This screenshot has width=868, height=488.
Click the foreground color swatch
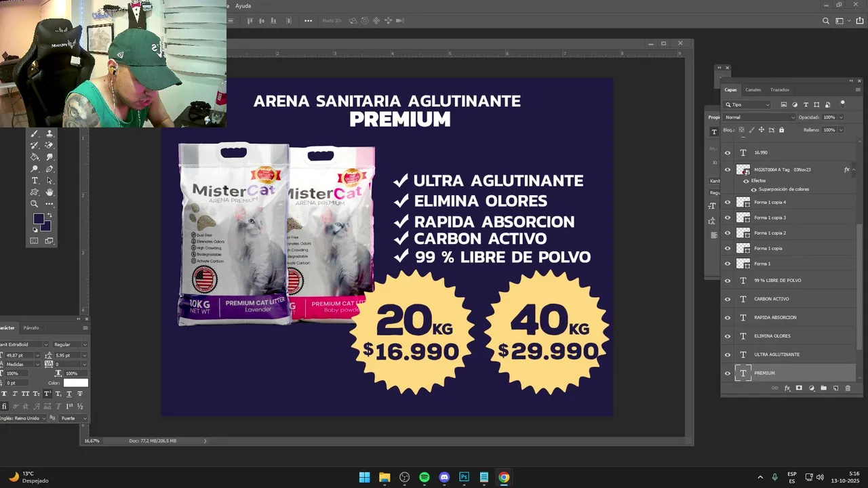pos(38,218)
